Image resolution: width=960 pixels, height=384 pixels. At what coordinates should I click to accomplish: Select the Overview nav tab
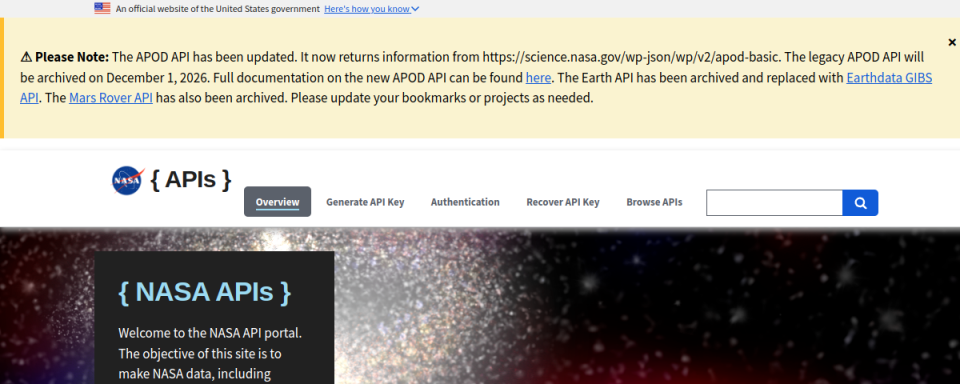pos(277,201)
